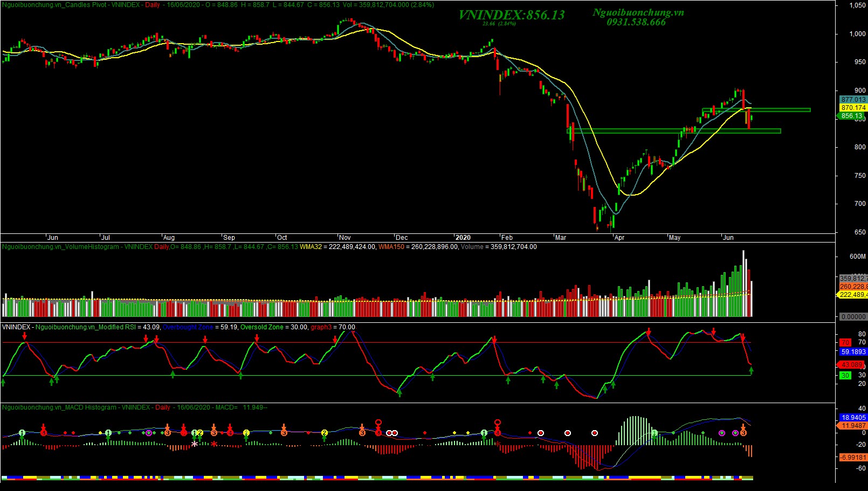Screen dimensions: 868x491
Task: Click the 40 label on MACD axis
Action: 862,409
